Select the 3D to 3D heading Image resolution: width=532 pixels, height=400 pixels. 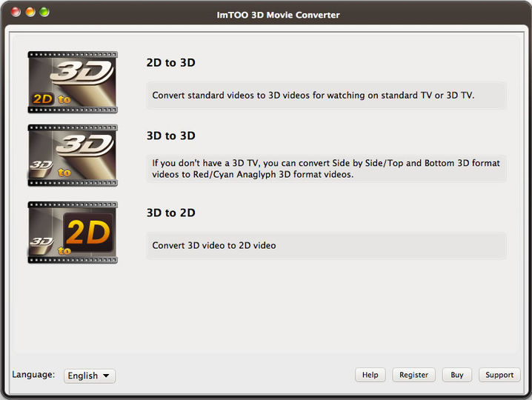tap(170, 136)
